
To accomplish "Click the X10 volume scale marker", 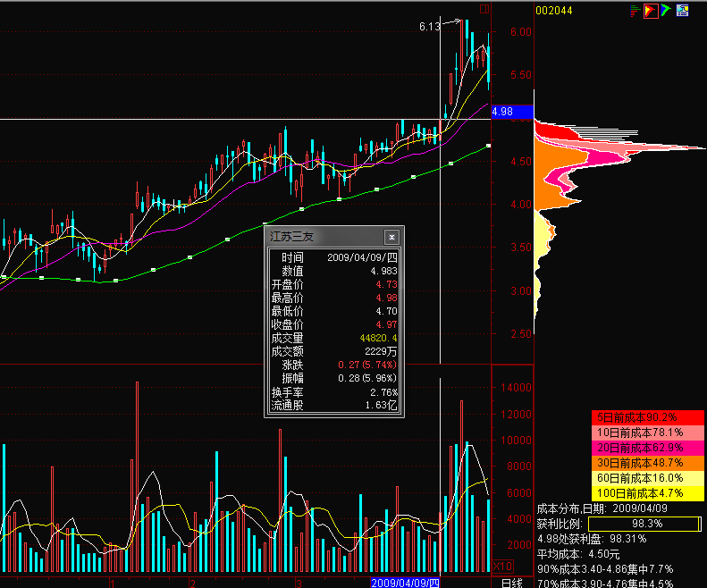I will [x=504, y=566].
